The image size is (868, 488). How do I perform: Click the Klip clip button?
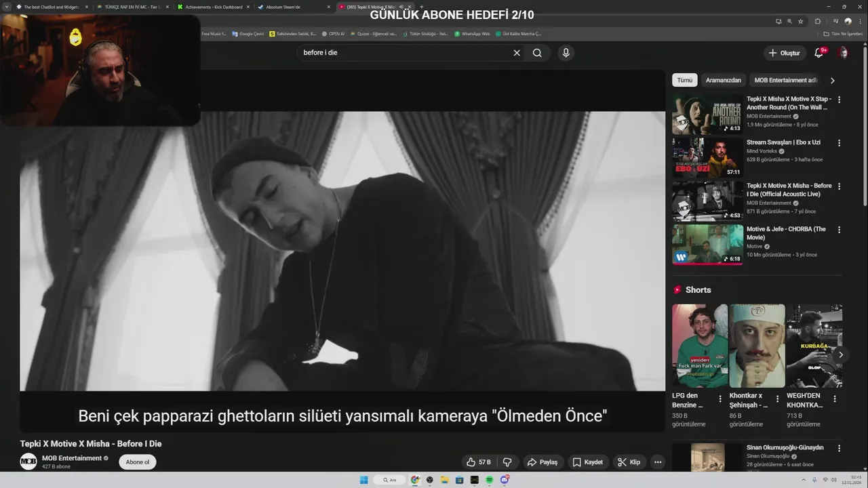(629, 462)
